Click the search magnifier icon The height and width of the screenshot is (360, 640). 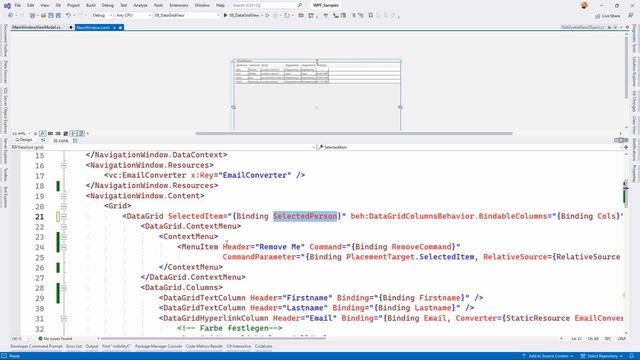click(x=300, y=5)
